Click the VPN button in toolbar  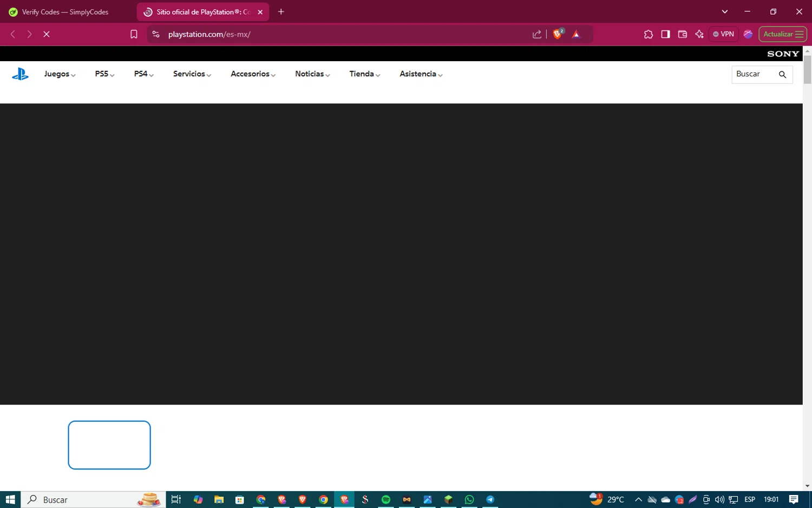(724, 34)
